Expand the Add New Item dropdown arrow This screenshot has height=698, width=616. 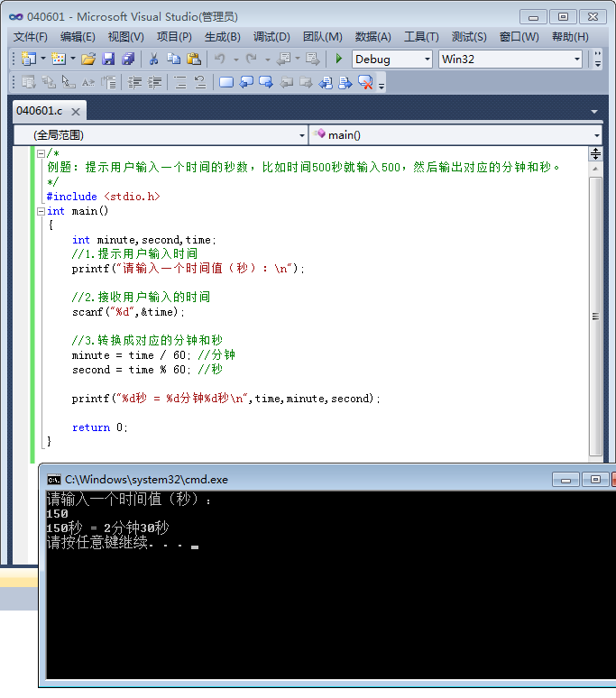(73, 59)
